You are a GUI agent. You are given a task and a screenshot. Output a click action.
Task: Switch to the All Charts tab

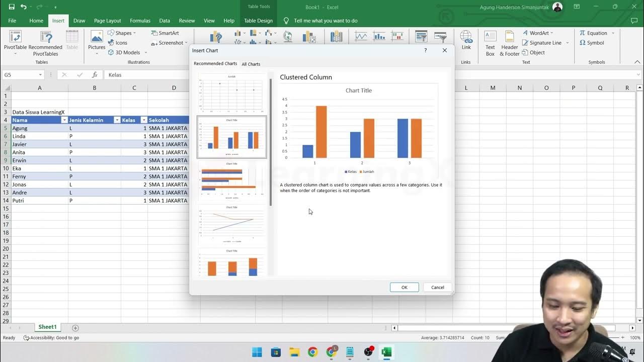tap(251, 64)
